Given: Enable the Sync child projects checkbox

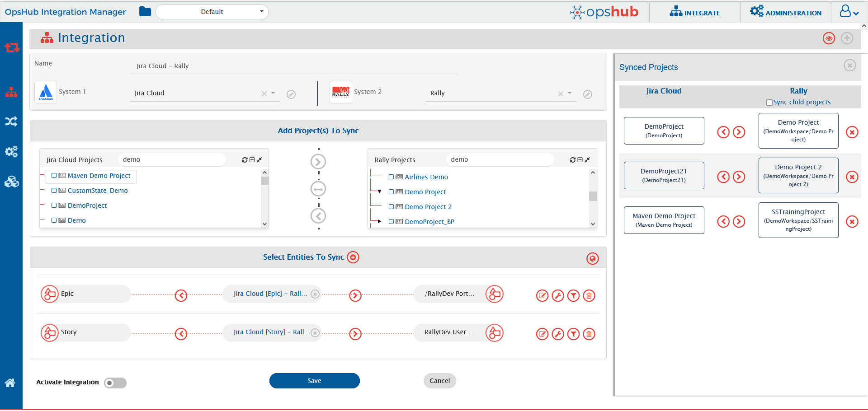Looking at the screenshot, I should pos(769,103).
